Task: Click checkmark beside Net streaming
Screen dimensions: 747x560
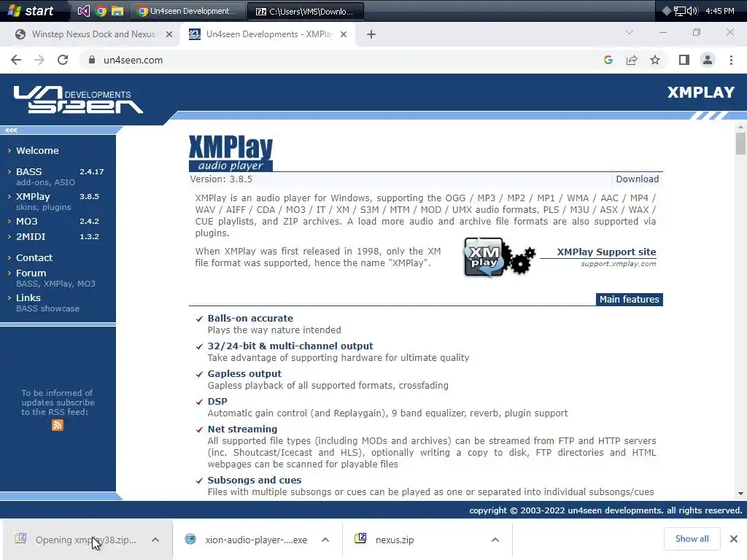Action: 200,429
